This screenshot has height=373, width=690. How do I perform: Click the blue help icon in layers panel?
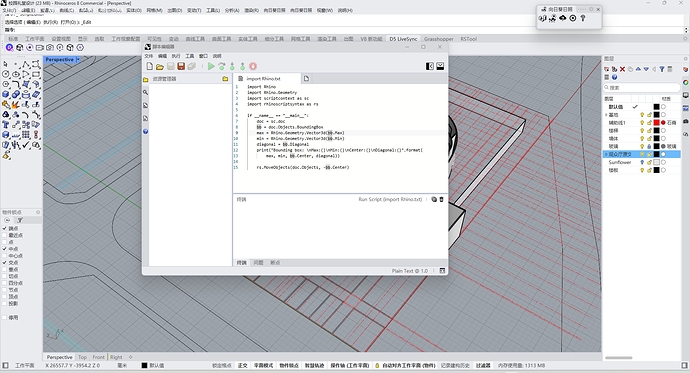coord(614,77)
